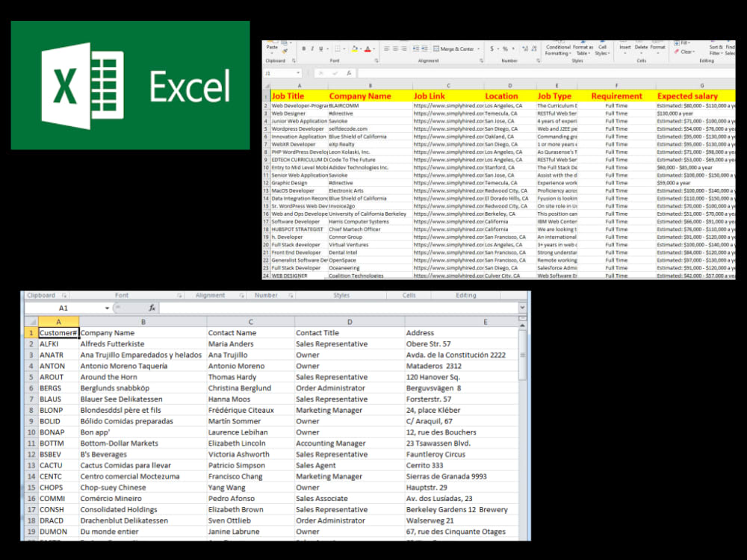Click the dollar Accounting Format icon

coord(492,49)
